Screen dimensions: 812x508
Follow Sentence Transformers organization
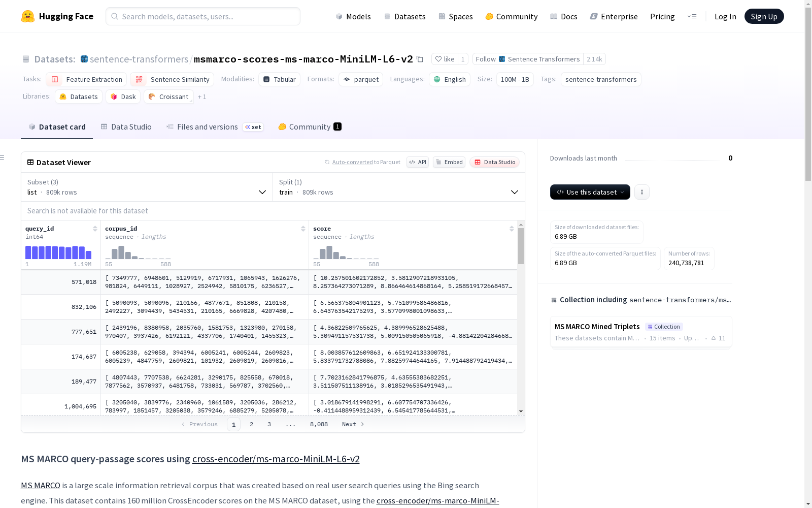(528, 59)
